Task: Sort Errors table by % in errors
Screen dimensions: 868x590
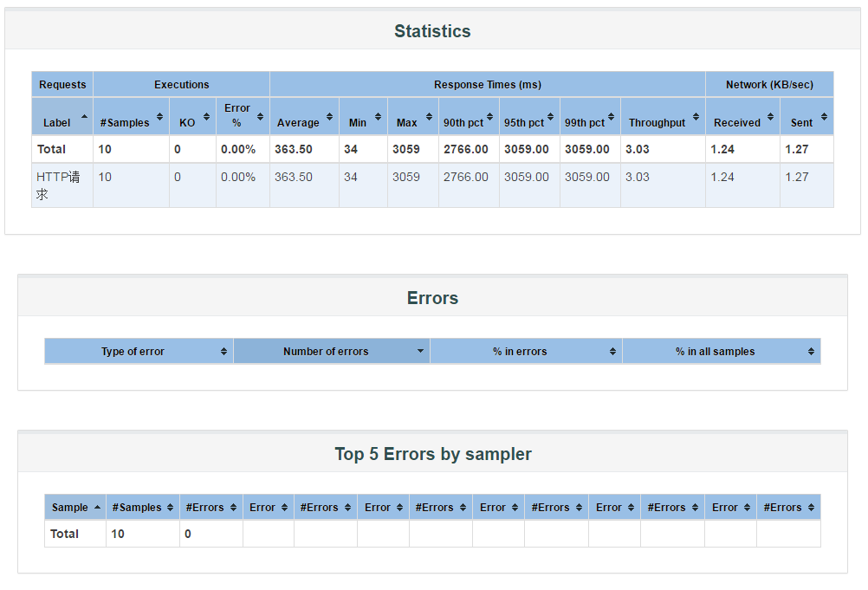Action: coord(612,352)
